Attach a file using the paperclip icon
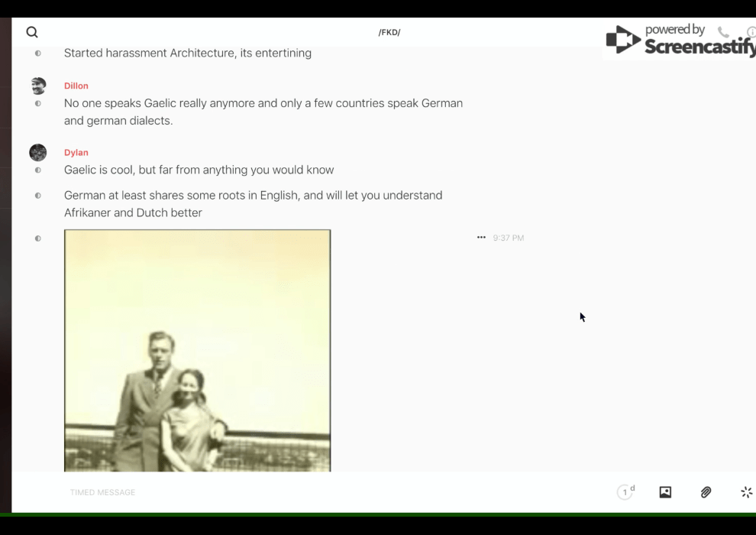Viewport: 756px width, 535px height. (x=706, y=492)
